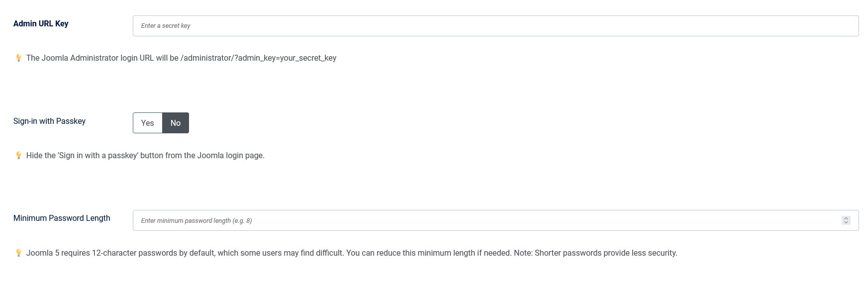Viewport: 868px width, 289px height.
Task: Click the Sign-in with Passkey label
Action: coord(49,121)
